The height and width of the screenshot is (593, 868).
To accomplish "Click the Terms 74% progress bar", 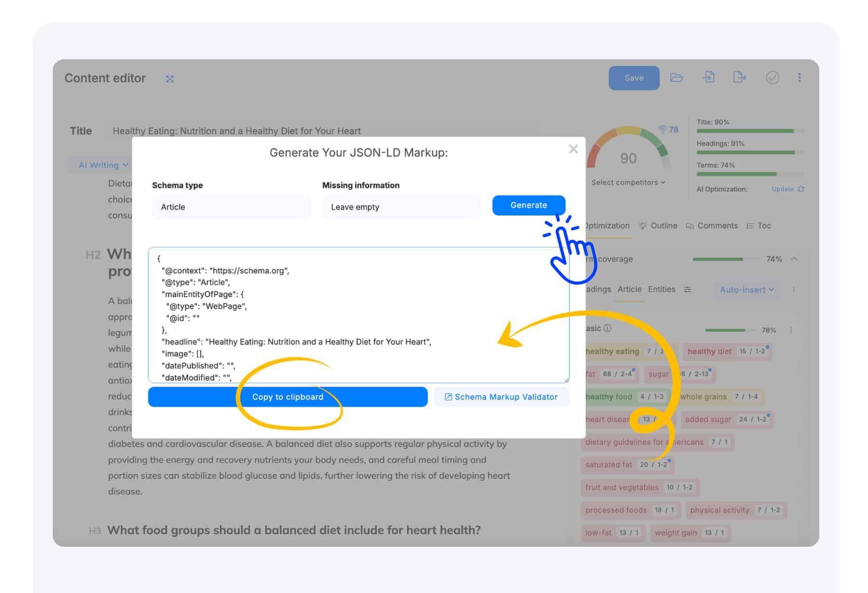I will [750, 174].
